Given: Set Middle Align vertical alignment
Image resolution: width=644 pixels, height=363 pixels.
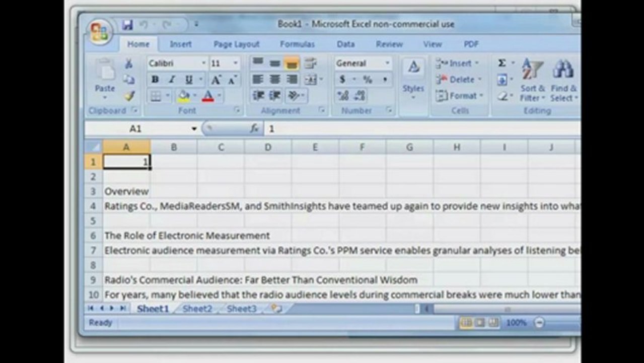Looking at the screenshot, I should 275,63.
